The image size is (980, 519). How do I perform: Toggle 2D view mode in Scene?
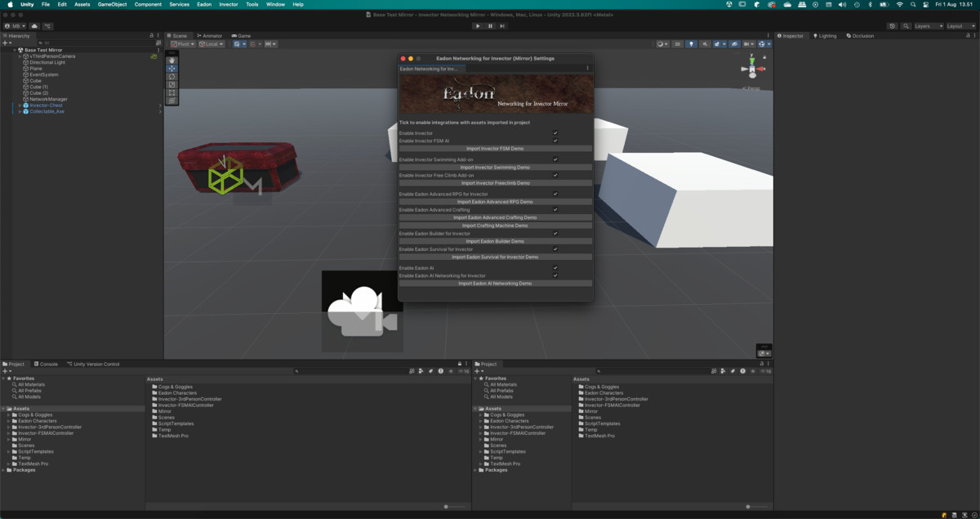(x=678, y=44)
